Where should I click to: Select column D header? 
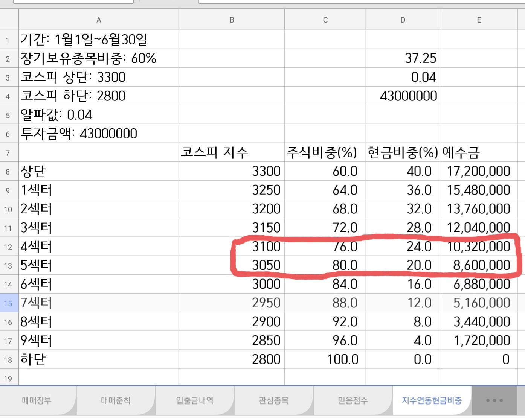403,20
